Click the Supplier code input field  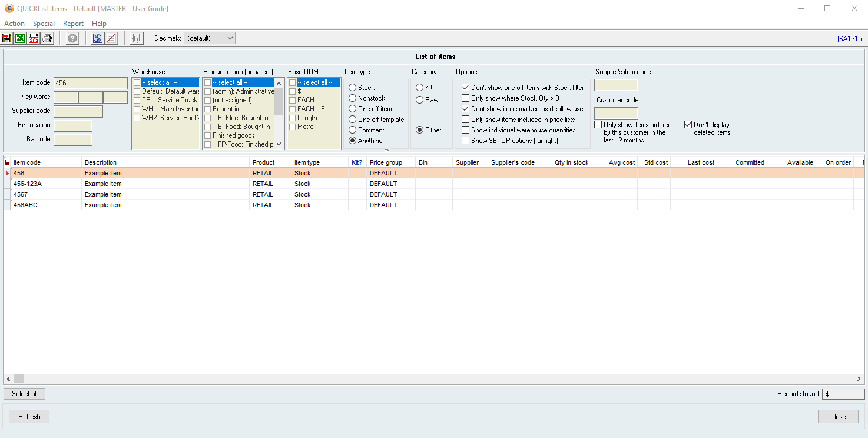point(78,111)
